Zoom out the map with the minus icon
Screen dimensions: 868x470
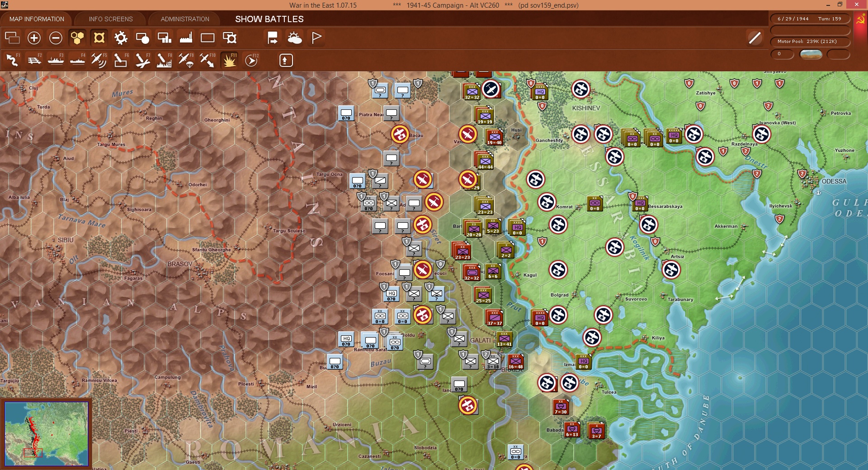tap(56, 38)
